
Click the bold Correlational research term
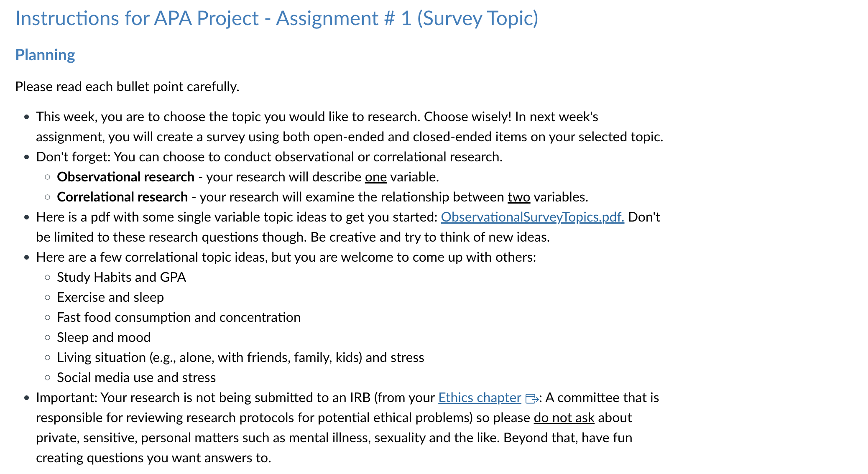122,197
